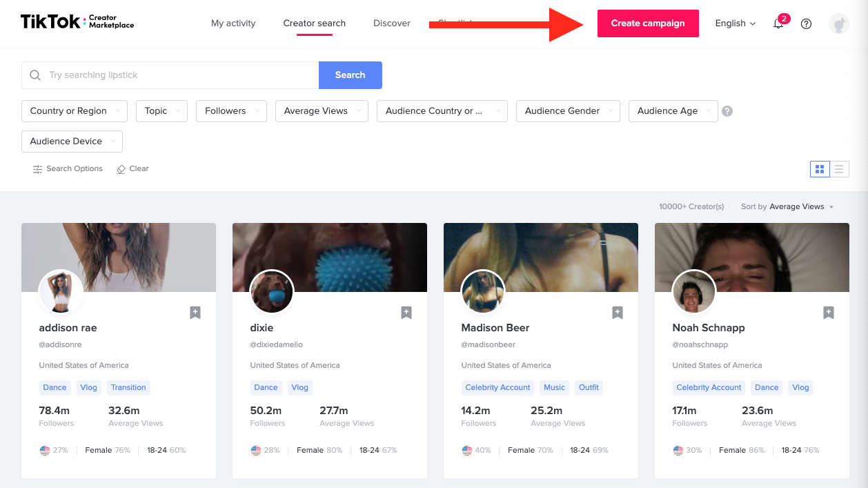Viewport: 868px width, 488px height.
Task: Expand the Topic filter dropdown
Action: point(162,111)
